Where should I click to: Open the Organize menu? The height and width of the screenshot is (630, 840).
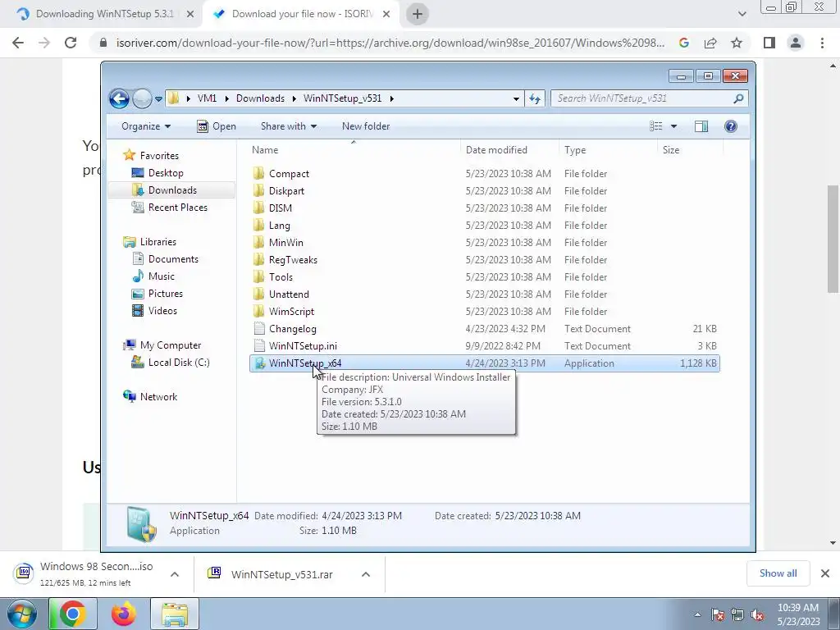coord(146,126)
